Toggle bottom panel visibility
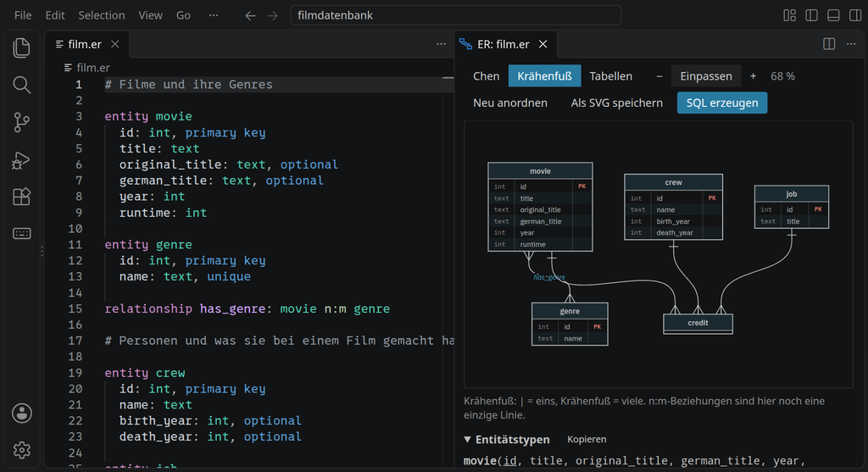Image resolution: width=868 pixels, height=472 pixels. [833, 15]
